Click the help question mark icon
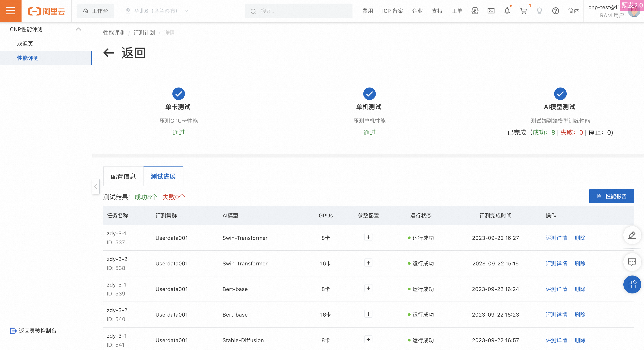 tap(555, 11)
